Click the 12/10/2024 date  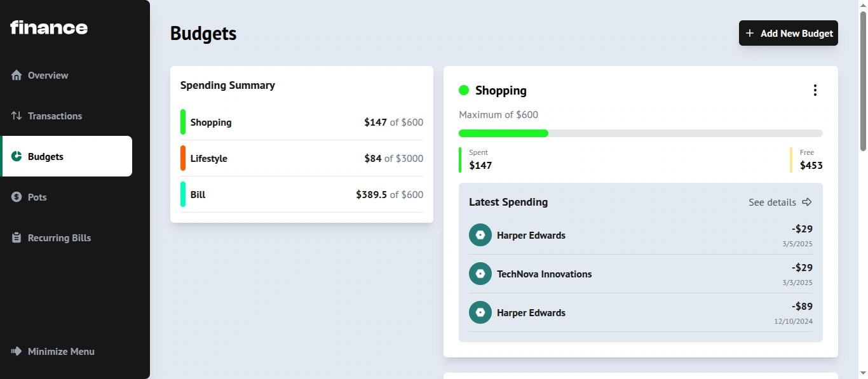pyautogui.click(x=794, y=321)
